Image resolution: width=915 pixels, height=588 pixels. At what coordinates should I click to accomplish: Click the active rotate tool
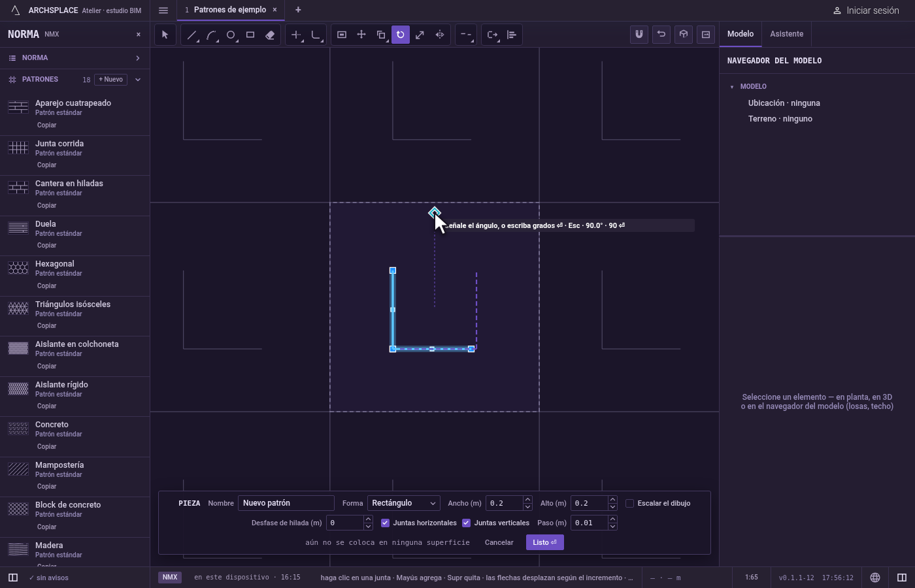point(401,35)
